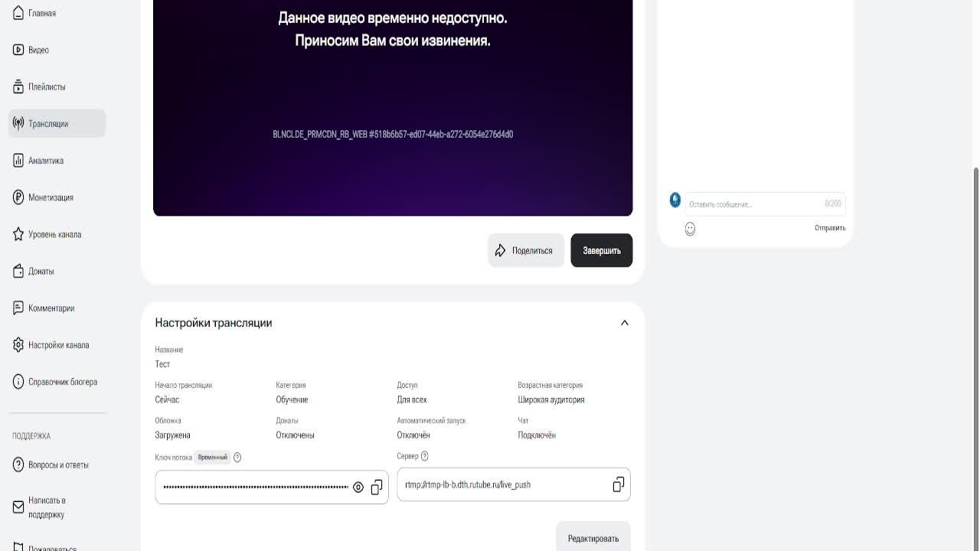980x551 pixels.
Task: Click the BLNCLDE_PRMCDN error code text
Action: pos(393,135)
